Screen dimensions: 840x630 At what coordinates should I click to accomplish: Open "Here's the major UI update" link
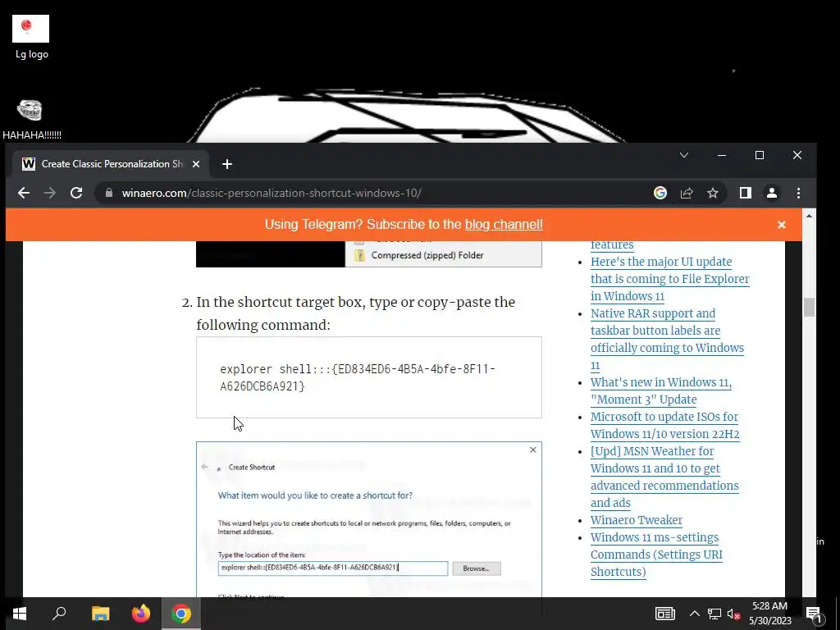tap(669, 279)
